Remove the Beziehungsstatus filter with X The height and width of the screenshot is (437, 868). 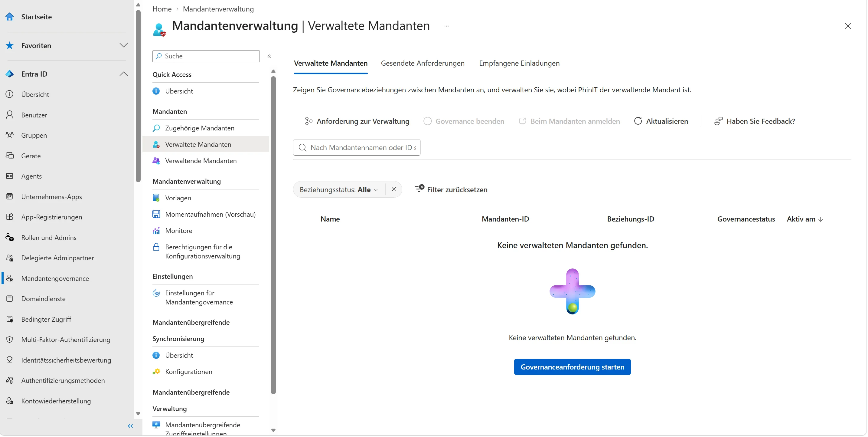click(393, 189)
